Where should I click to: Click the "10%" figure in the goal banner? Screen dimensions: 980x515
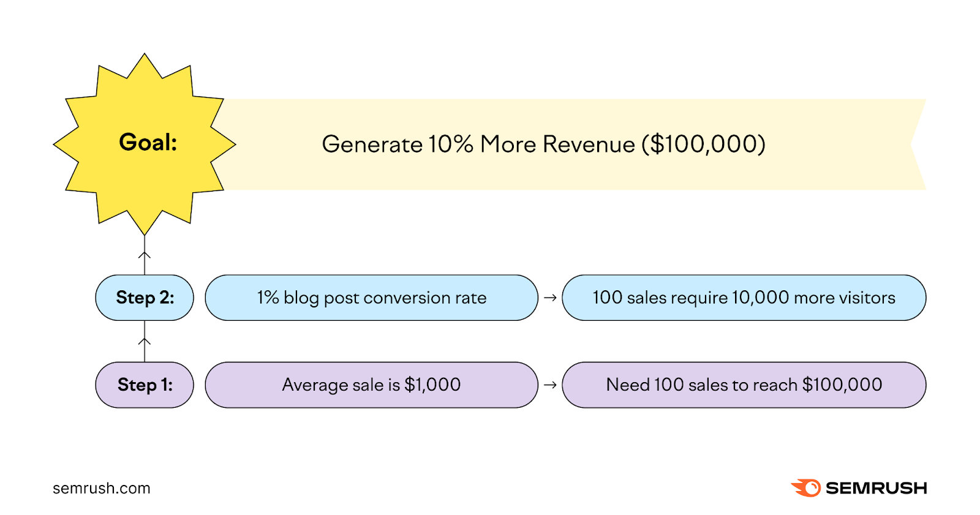point(451,145)
